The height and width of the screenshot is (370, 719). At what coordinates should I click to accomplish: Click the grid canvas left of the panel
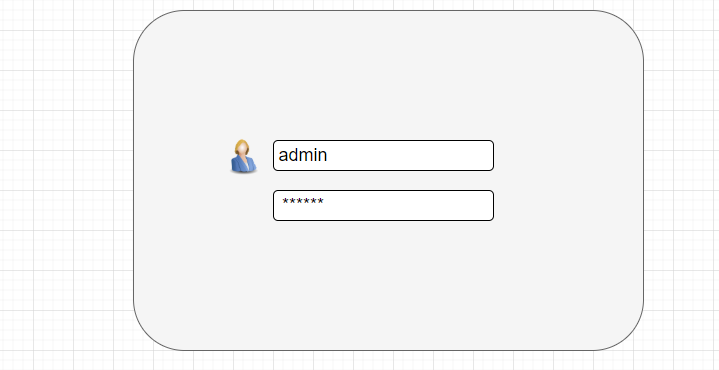(66, 183)
